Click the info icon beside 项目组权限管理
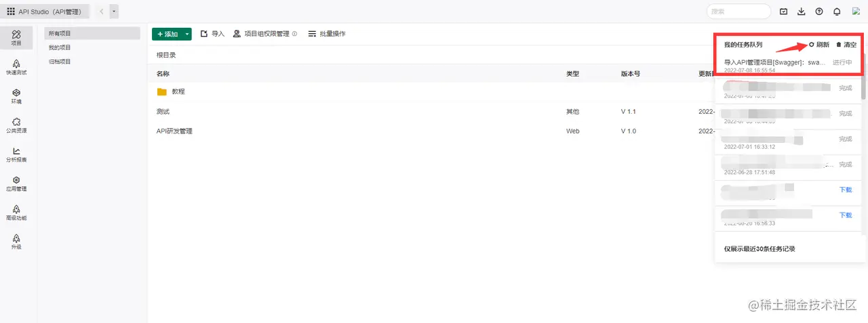 pyautogui.click(x=294, y=34)
